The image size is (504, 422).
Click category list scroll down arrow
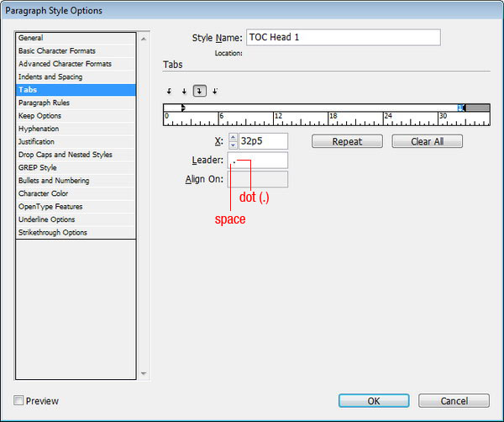point(144,373)
